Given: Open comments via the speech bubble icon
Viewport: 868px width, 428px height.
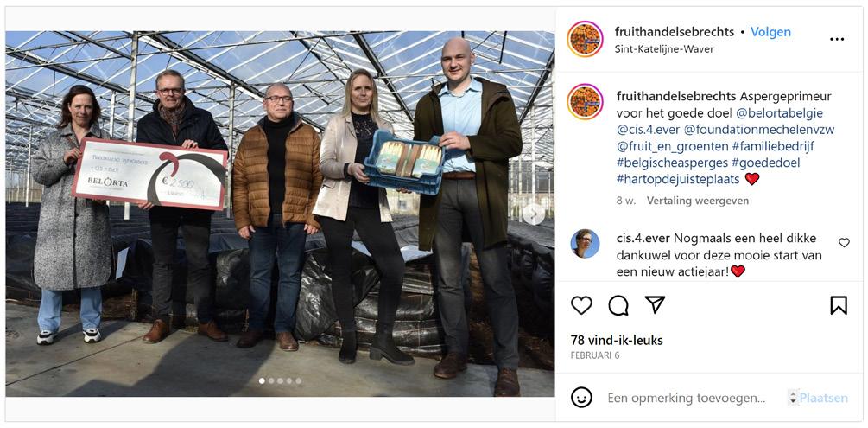Looking at the screenshot, I should (x=618, y=305).
